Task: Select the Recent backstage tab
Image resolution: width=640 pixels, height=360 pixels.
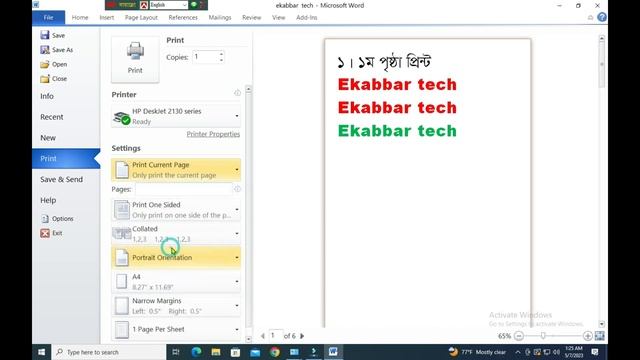Action: click(52, 117)
